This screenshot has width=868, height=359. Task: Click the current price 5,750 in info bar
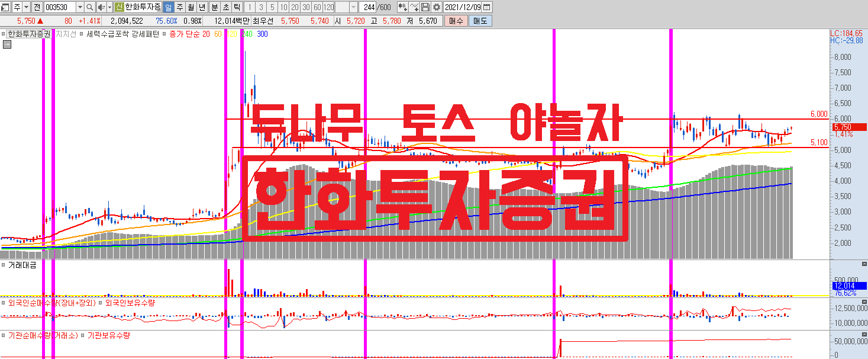[x=26, y=21]
